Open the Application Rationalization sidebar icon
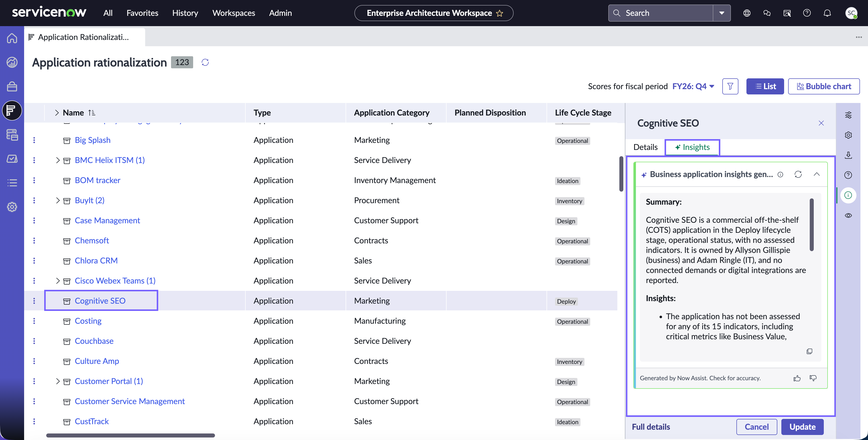868x440 pixels. click(12, 111)
